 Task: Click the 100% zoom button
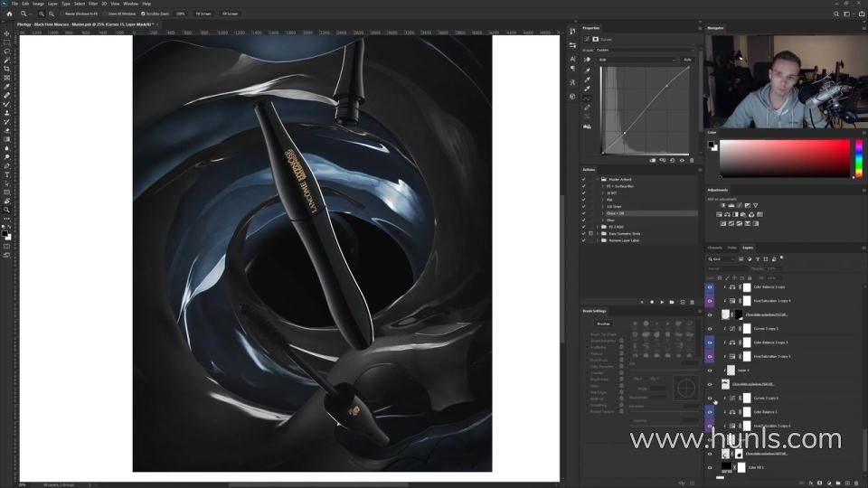coord(181,14)
